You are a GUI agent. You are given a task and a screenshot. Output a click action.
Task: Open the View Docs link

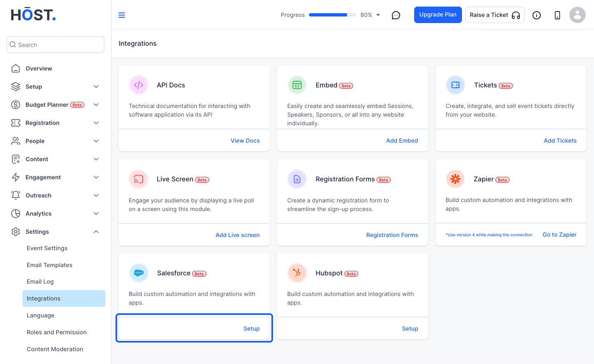click(245, 141)
